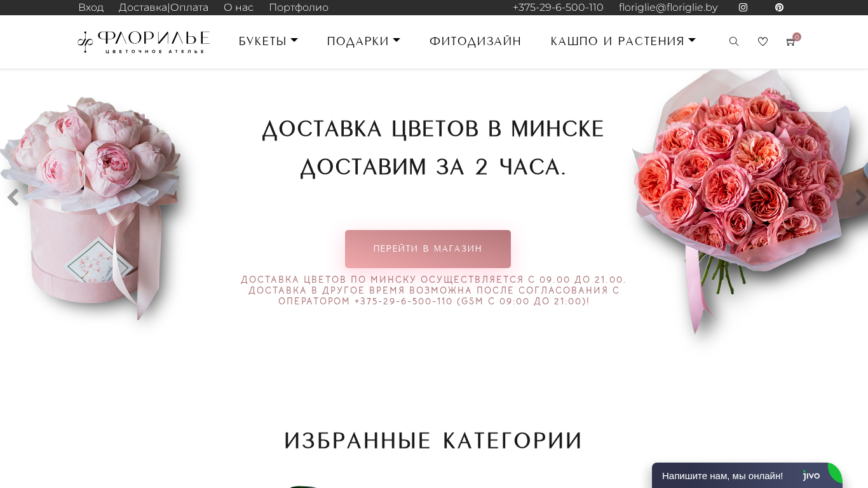This screenshot has height=488, width=868.
Task: Open the wishlist heart icon
Action: pyautogui.click(x=763, y=41)
